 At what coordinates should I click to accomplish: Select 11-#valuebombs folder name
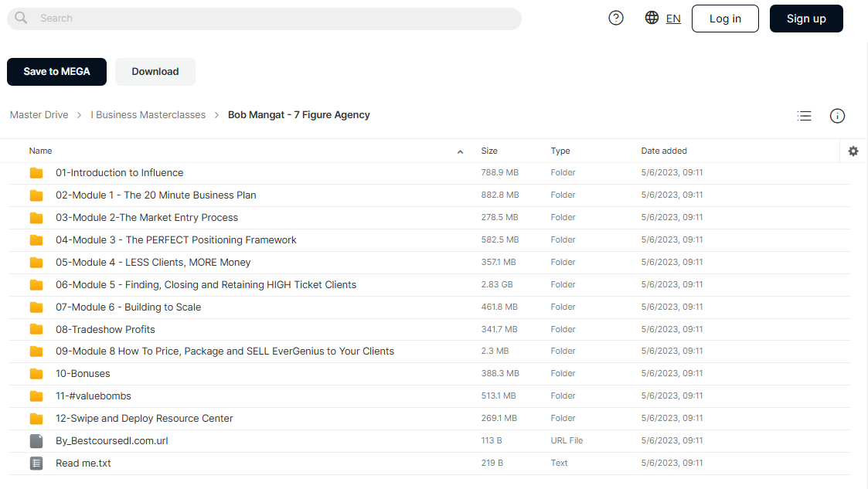pyautogui.click(x=94, y=396)
